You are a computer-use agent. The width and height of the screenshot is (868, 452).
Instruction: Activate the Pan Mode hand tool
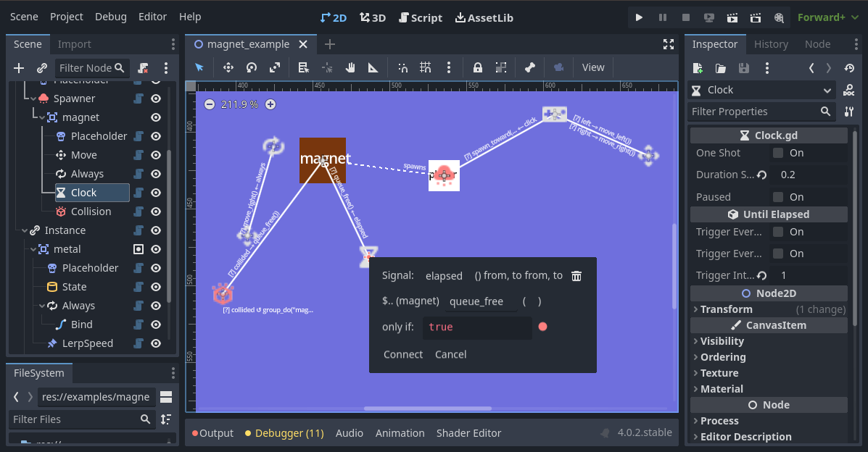(x=350, y=67)
